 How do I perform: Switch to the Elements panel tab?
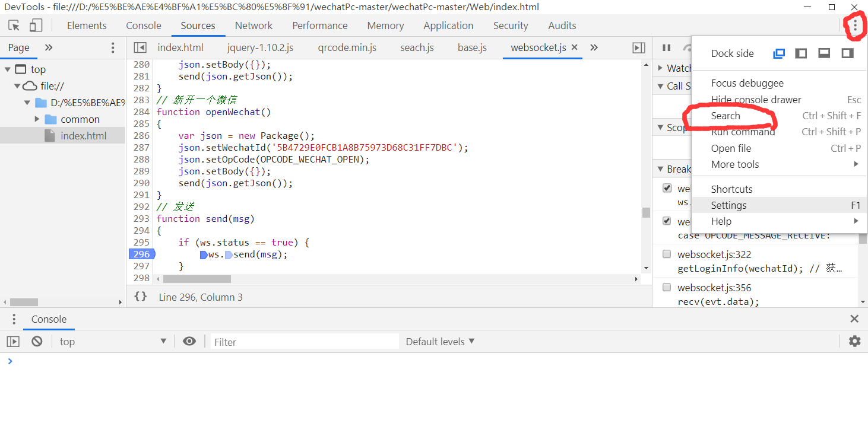pos(87,26)
